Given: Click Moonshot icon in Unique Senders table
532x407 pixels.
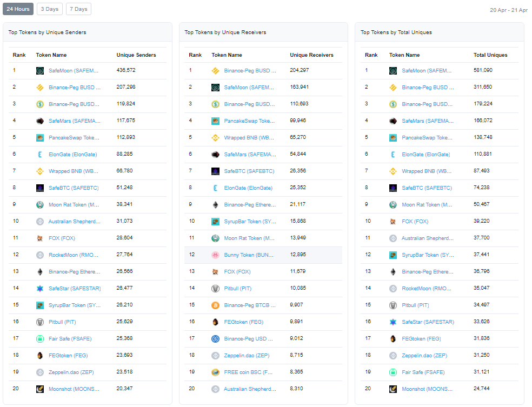Looking at the screenshot, I should tap(40, 389).
